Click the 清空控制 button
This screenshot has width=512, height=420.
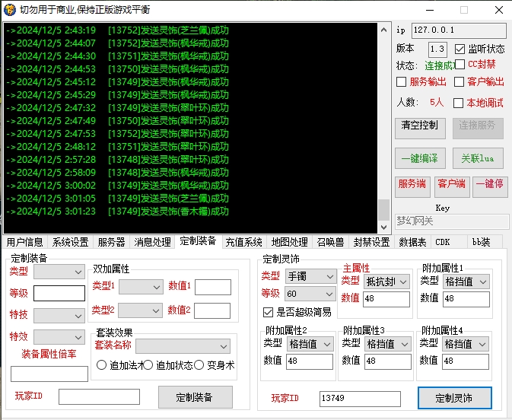click(420, 129)
